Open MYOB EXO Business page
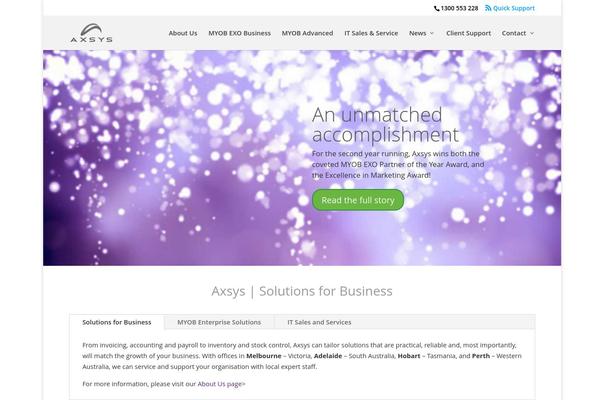600x400 pixels. [x=240, y=33]
